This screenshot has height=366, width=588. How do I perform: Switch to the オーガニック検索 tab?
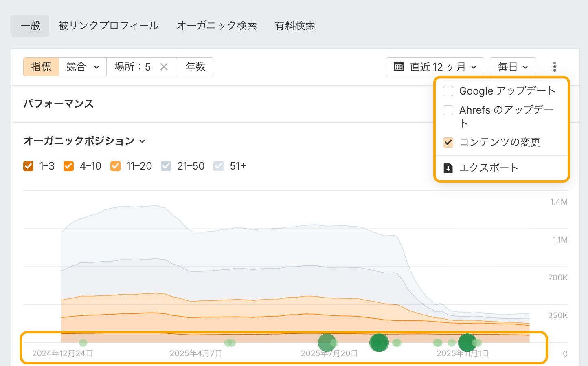click(x=217, y=26)
